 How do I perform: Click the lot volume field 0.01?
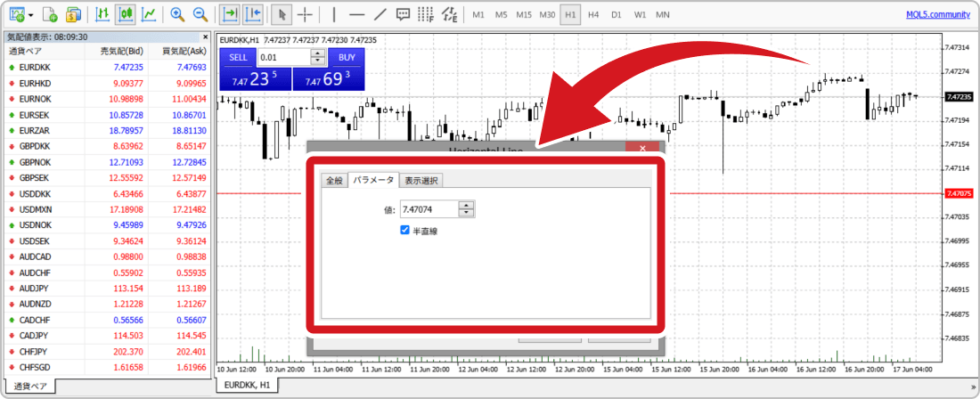[284, 58]
